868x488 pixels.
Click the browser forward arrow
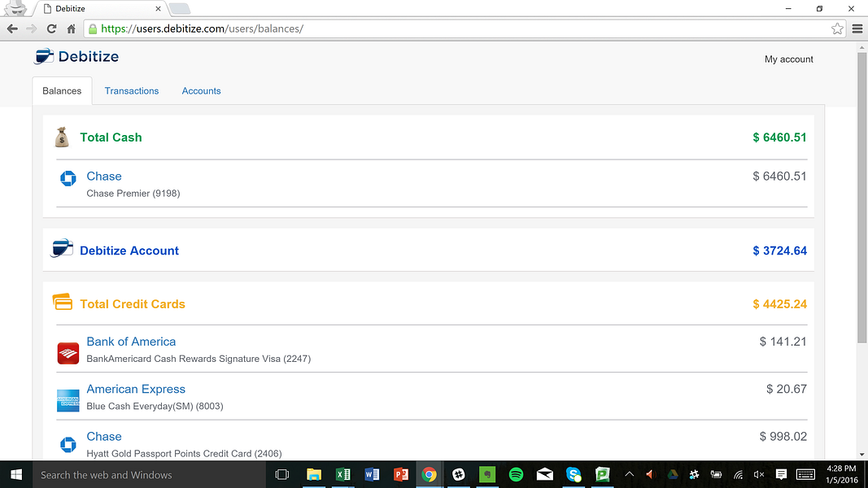(32, 28)
